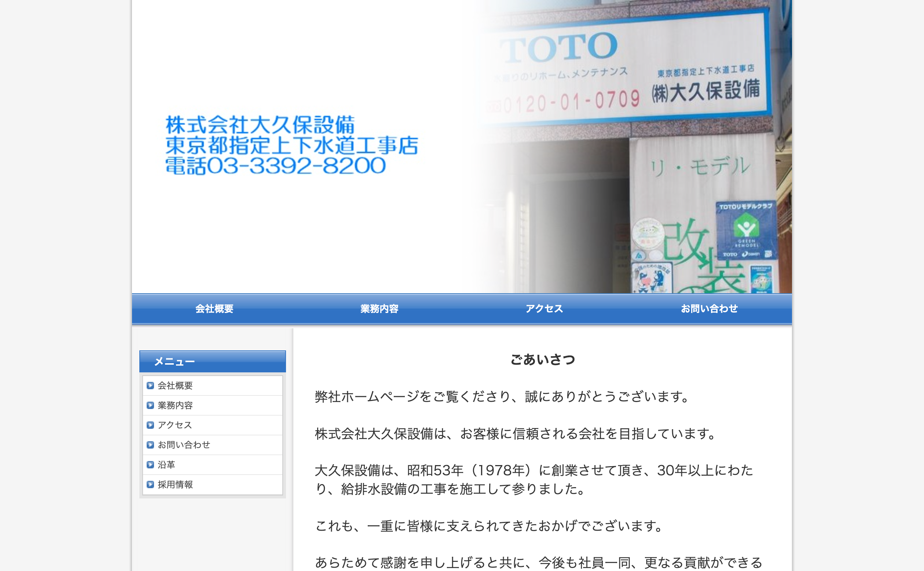This screenshot has width=924, height=571.
Task: Open アクセス in the blue navigation bar
Action: pos(544,309)
